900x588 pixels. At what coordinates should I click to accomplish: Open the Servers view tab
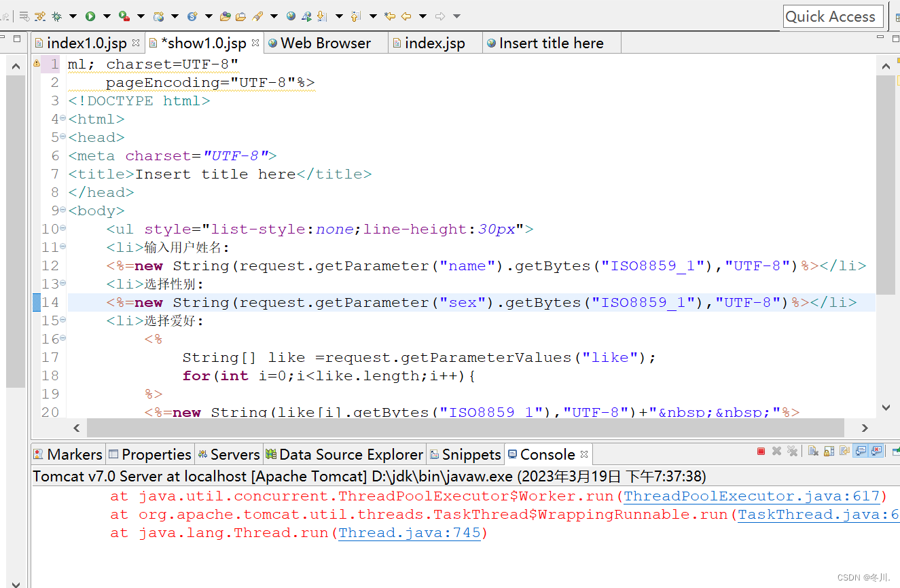[229, 454]
